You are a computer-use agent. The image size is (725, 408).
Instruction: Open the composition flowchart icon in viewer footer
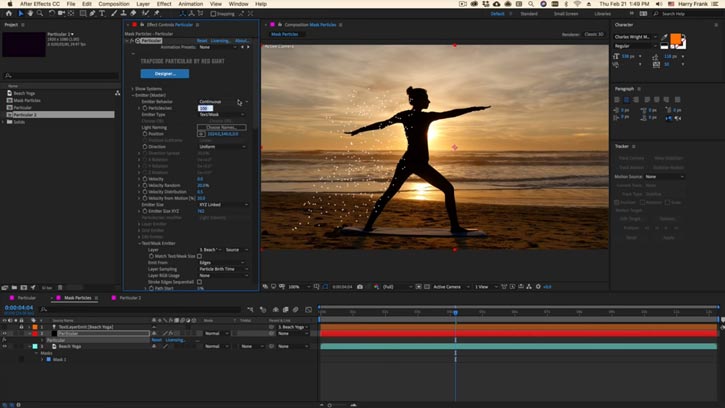point(529,287)
